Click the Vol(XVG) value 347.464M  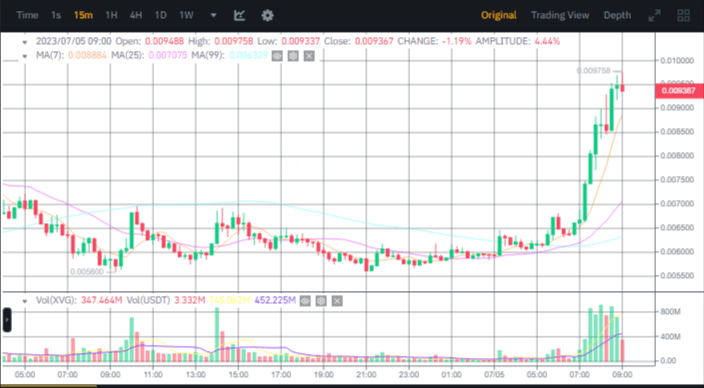coord(101,300)
